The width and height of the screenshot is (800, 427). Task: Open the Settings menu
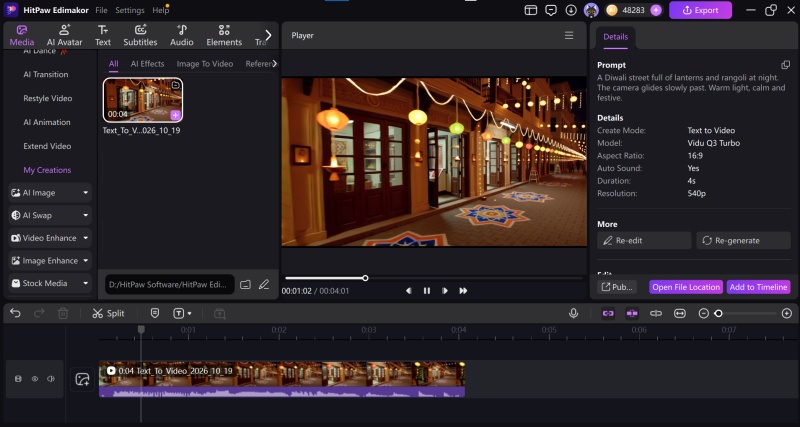click(x=130, y=10)
